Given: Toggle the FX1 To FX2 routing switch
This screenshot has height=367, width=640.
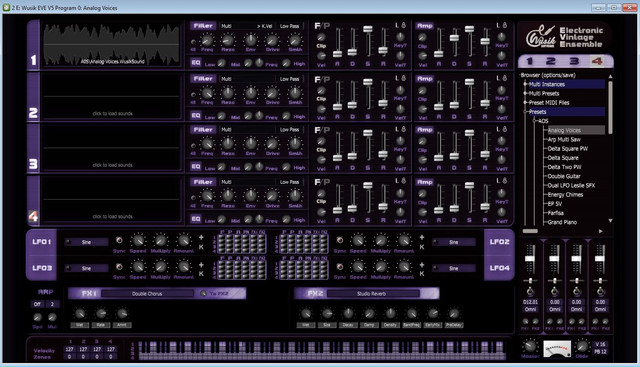Looking at the screenshot, I should pyautogui.click(x=203, y=294).
